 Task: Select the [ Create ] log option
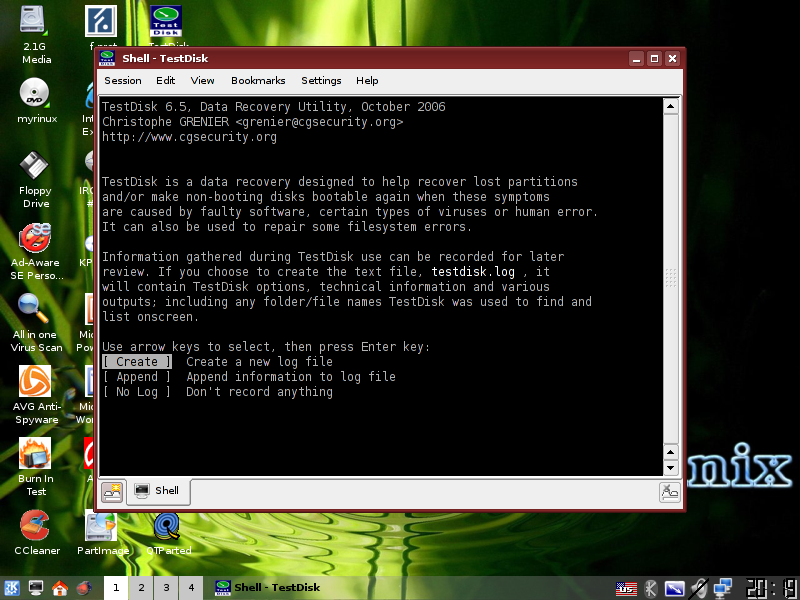[x=137, y=362]
